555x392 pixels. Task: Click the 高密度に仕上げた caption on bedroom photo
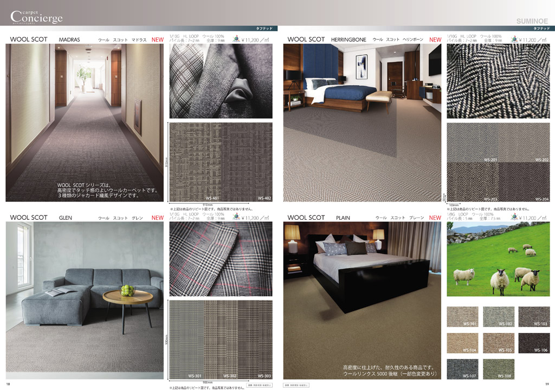pyautogui.click(x=390, y=370)
